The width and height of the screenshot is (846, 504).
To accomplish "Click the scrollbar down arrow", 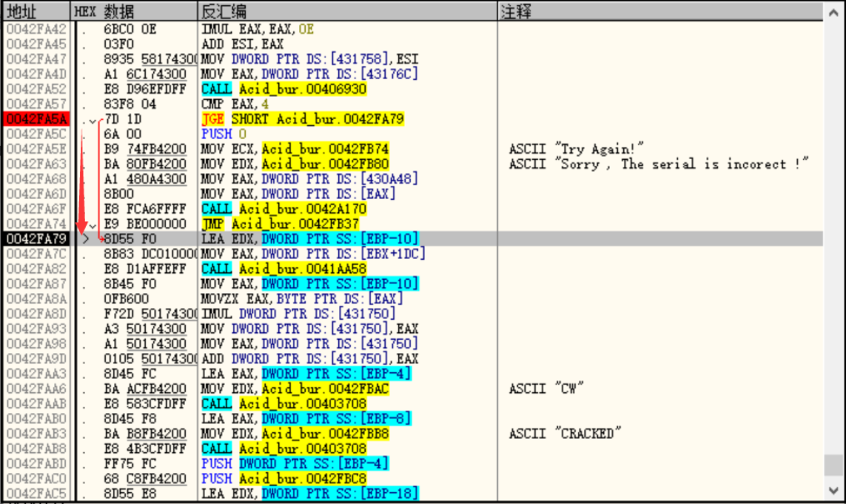I will pos(833,491).
